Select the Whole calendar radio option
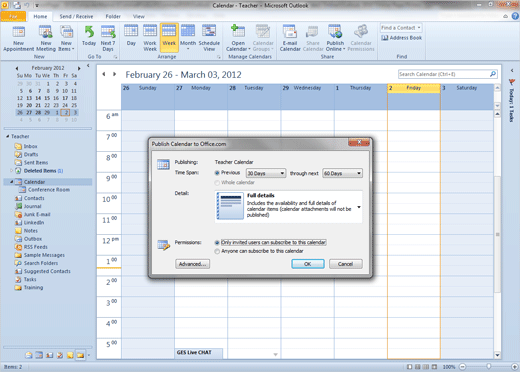The height and width of the screenshot is (372, 520). [x=217, y=183]
